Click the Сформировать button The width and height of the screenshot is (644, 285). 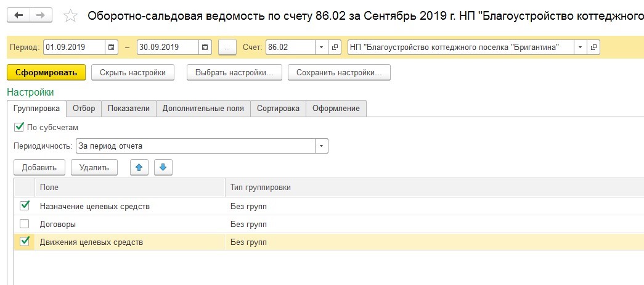click(x=46, y=72)
